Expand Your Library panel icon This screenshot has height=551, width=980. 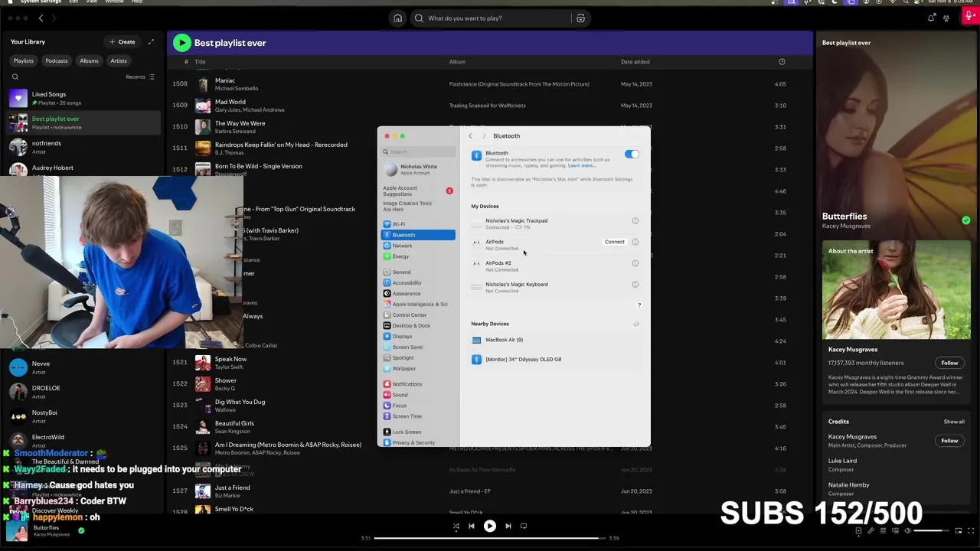point(151,42)
